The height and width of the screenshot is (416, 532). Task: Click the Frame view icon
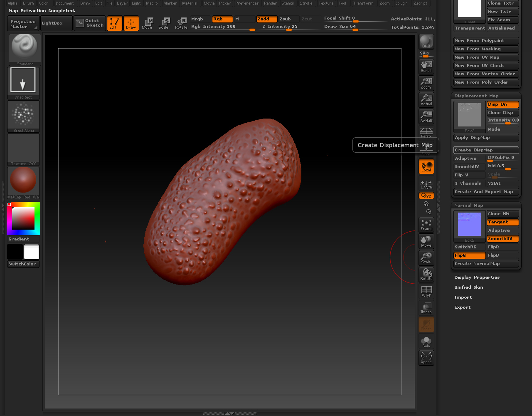coord(426,224)
